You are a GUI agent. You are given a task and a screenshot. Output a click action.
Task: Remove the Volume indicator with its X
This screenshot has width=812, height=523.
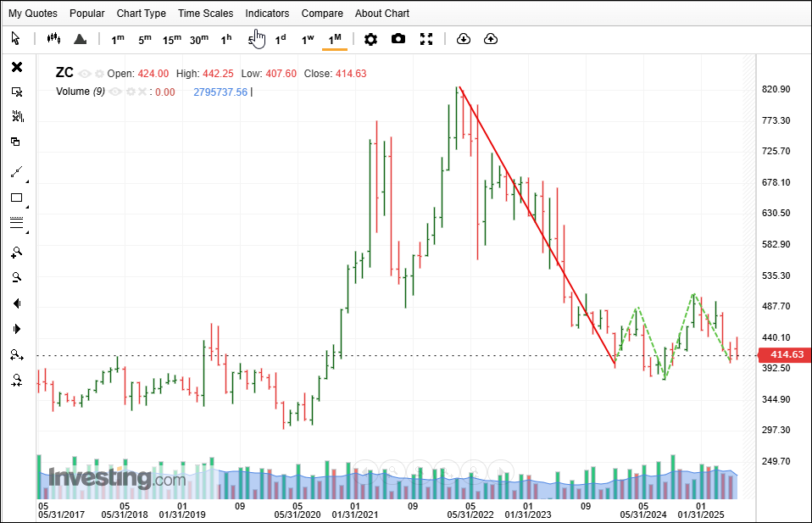point(142,92)
